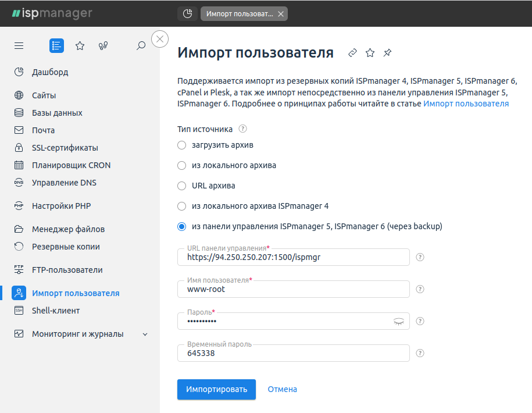The image size is (532, 413).
Task: Close the form with round X button
Action: (160, 39)
